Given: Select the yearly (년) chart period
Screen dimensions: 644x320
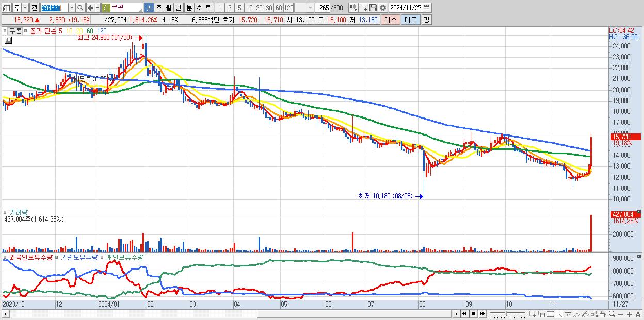Looking at the screenshot, I should point(178,8).
